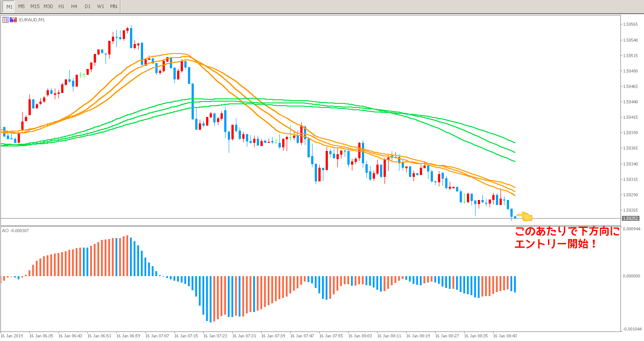Switch to W1 weekly timeframe
The width and height of the screenshot is (644, 341).
(101, 6)
